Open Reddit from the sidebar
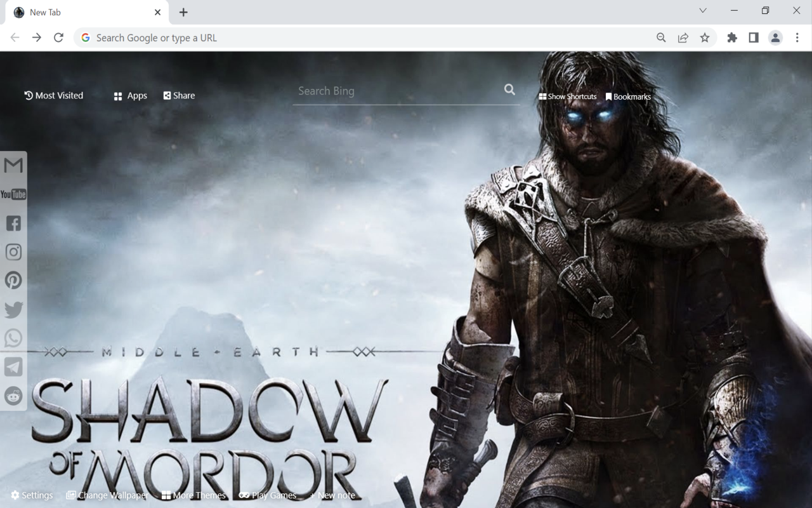This screenshot has height=508, width=812. point(13,396)
